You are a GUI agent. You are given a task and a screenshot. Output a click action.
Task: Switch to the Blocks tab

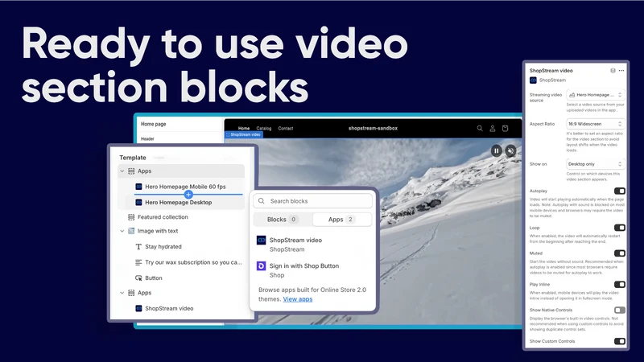pos(283,220)
